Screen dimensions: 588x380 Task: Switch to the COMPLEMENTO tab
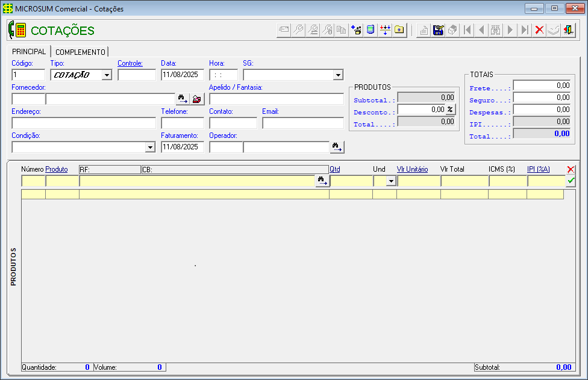coord(80,52)
